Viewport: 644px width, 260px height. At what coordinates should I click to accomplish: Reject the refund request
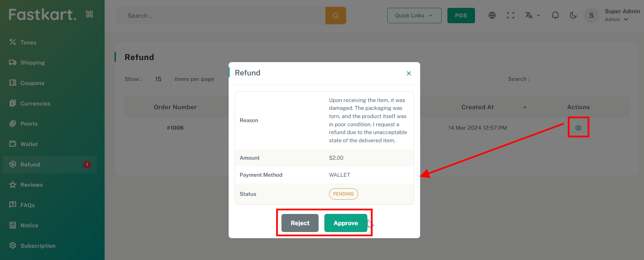point(300,223)
